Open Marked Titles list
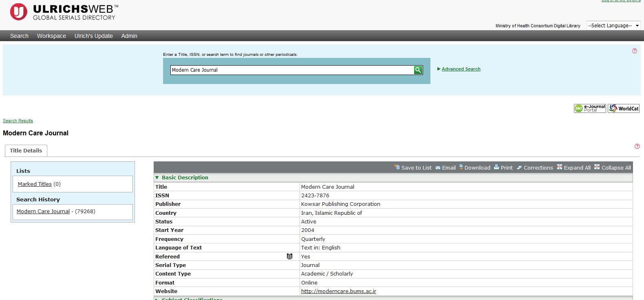644x300 pixels. point(35,184)
